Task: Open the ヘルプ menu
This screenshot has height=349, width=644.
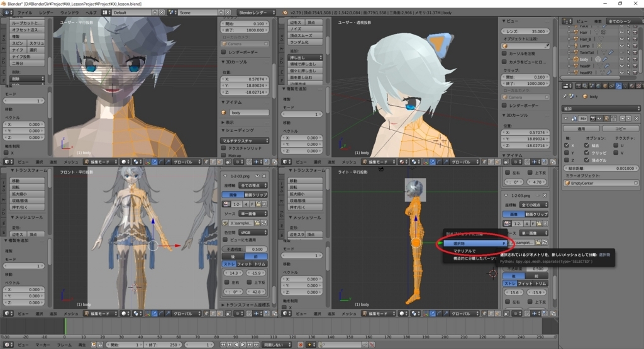Action: [x=91, y=13]
